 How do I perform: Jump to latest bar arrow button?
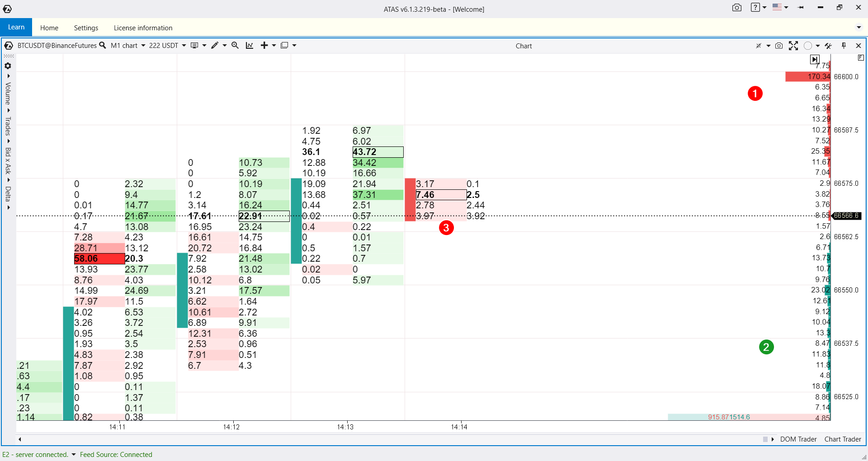[x=814, y=59]
